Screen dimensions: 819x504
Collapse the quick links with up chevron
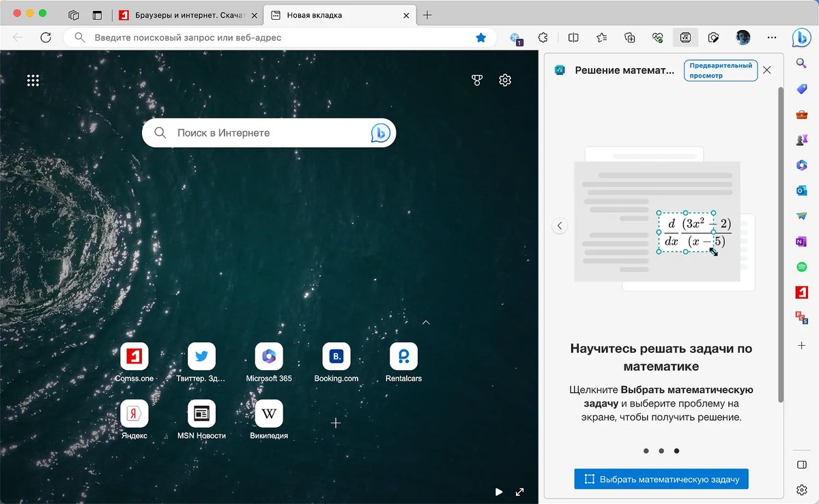point(426,322)
